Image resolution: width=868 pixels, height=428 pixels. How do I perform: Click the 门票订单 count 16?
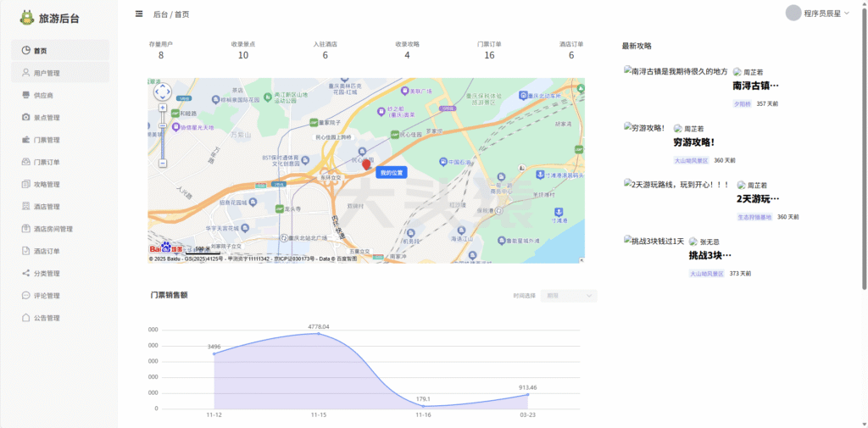(x=489, y=55)
